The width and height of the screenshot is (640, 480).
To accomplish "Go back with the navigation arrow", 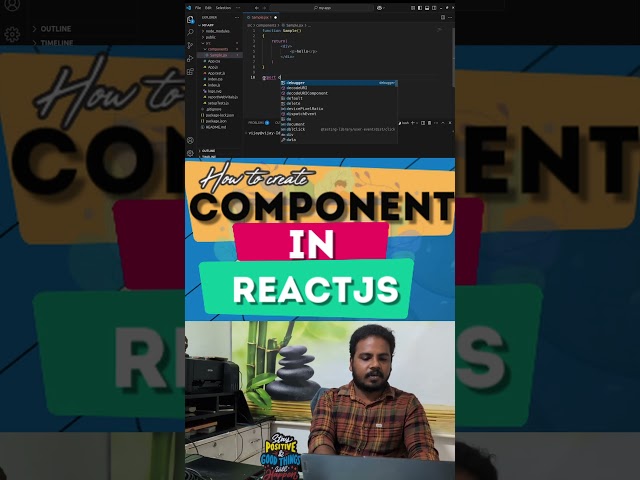I will (x=257, y=8).
